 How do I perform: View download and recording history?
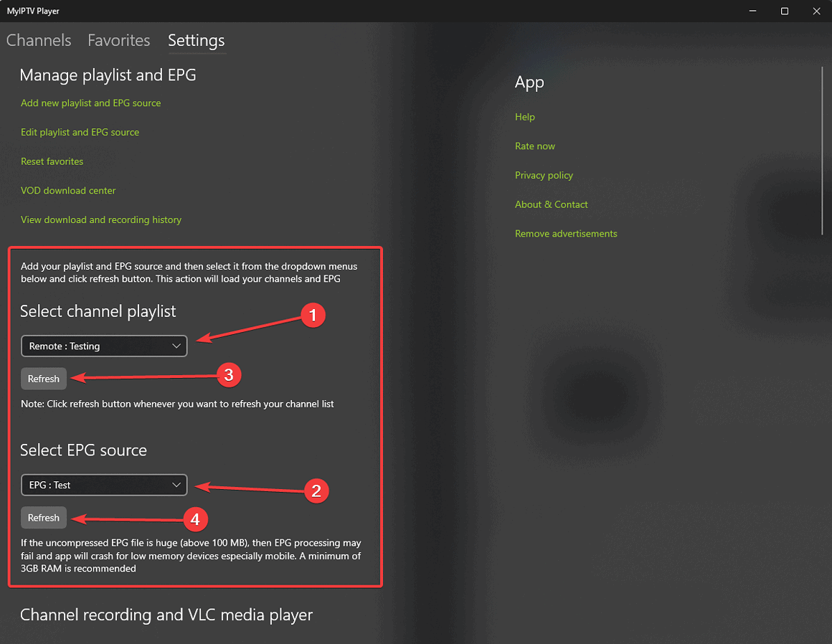pyautogui.click(x=100, y=219)
